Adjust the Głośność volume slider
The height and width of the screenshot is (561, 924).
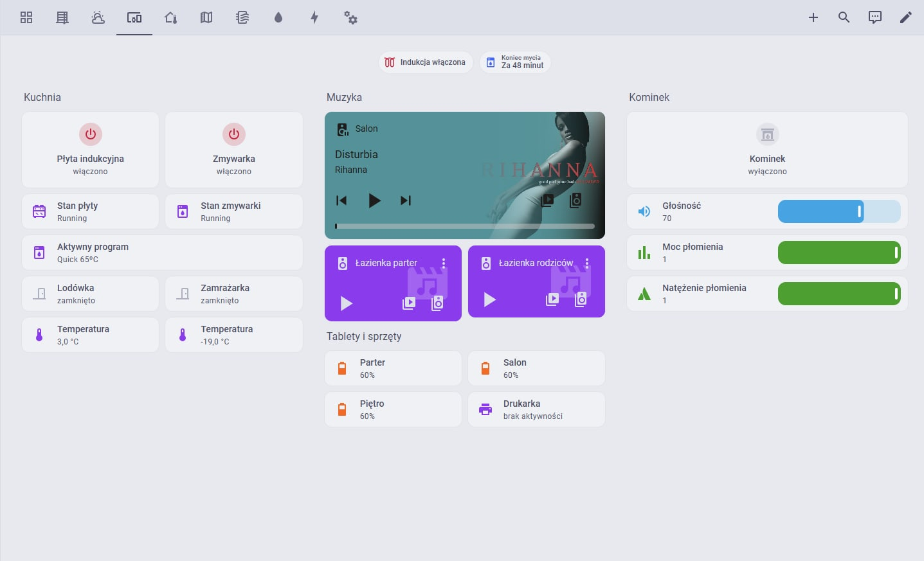(839, 211)
